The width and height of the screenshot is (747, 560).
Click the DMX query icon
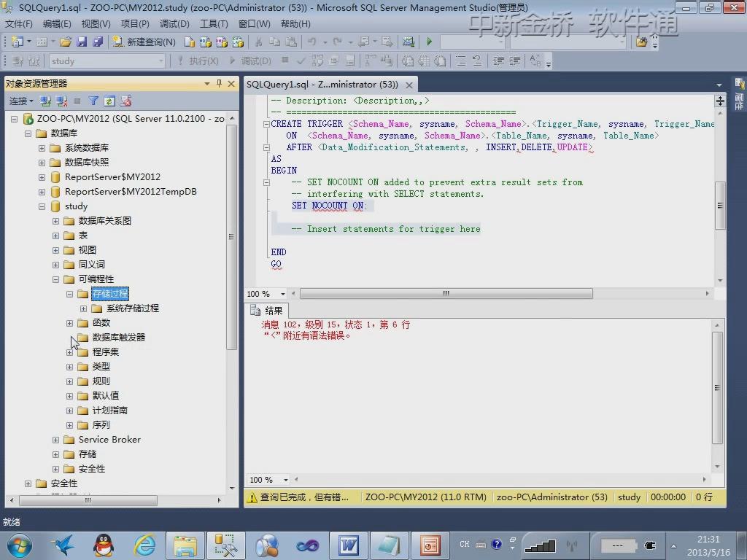222,42
